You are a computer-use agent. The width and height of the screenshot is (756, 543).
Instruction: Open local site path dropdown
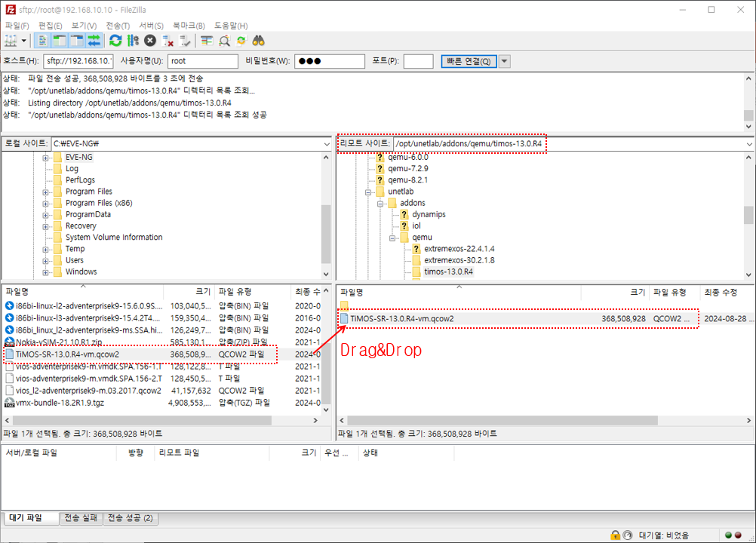coord(327,143)
